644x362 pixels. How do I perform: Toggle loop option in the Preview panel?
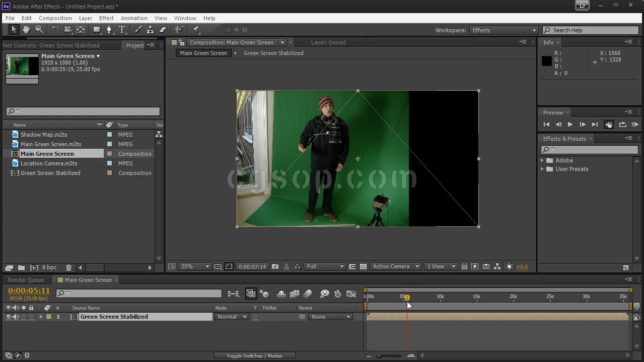click(622, 125)
